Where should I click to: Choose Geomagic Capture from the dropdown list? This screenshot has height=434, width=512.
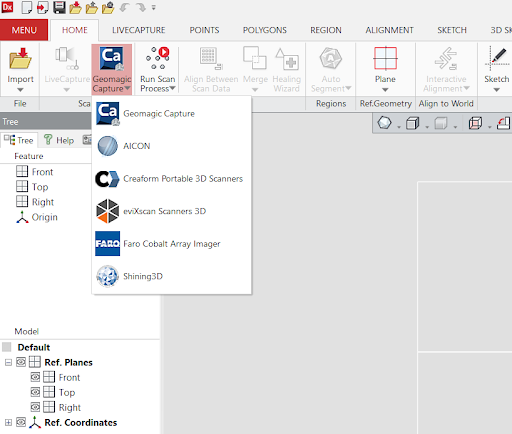pyautogui.click(x=171, y=114)
